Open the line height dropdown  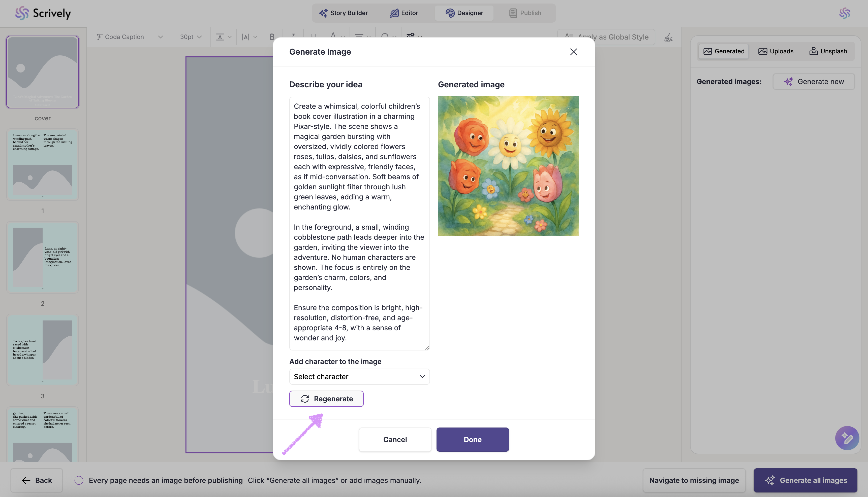224,37
